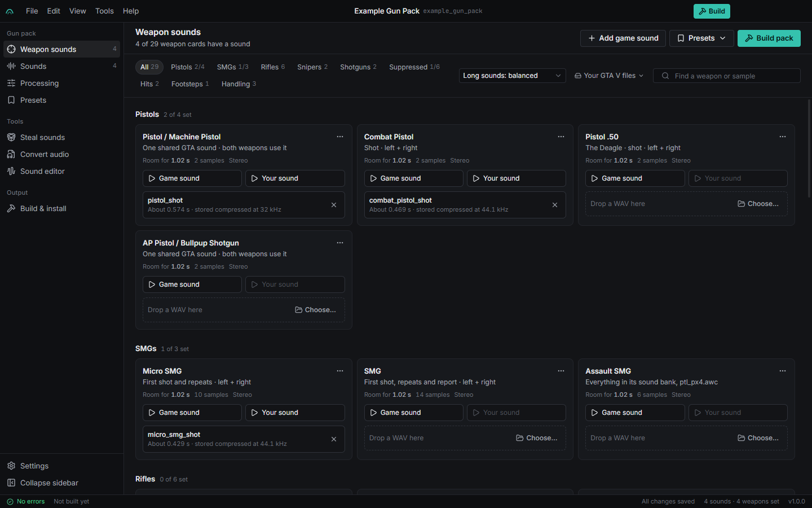Image resolution: width=812 pixels, height=508 pixels.
Task: Open Steal sounds tool in sidebar
Action: tap(60, 137)
